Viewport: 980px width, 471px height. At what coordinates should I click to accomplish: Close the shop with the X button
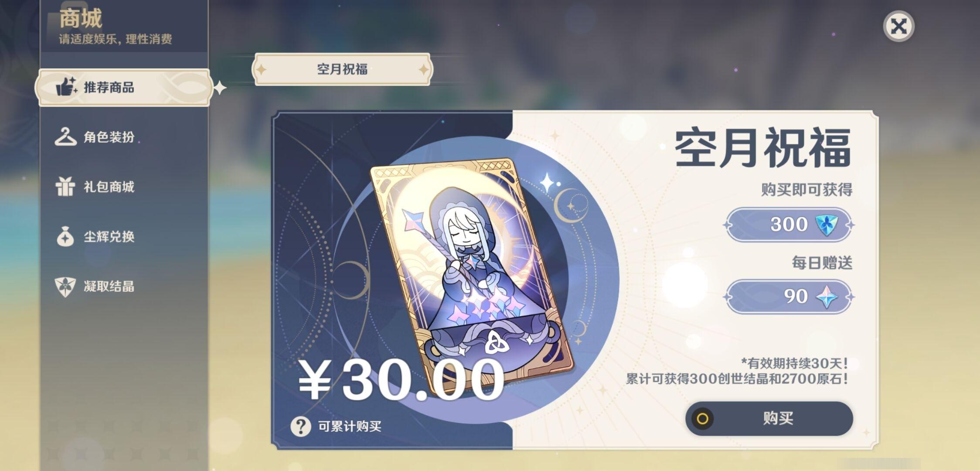pos(898,26)
